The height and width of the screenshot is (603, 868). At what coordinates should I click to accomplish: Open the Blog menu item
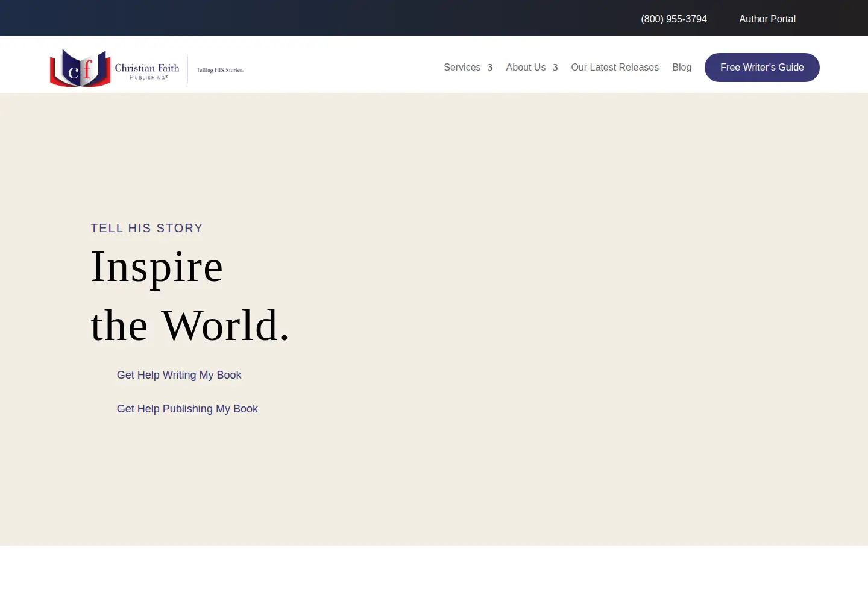[x=682, y=68]
